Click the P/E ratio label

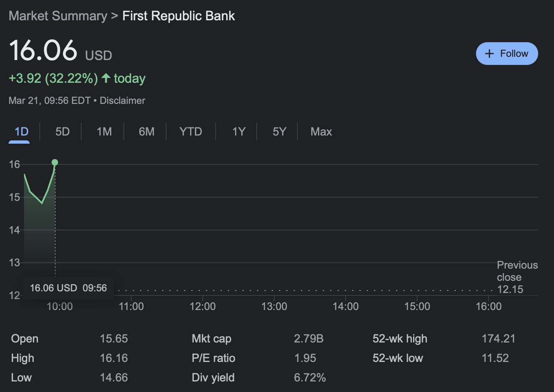[213, 358]
